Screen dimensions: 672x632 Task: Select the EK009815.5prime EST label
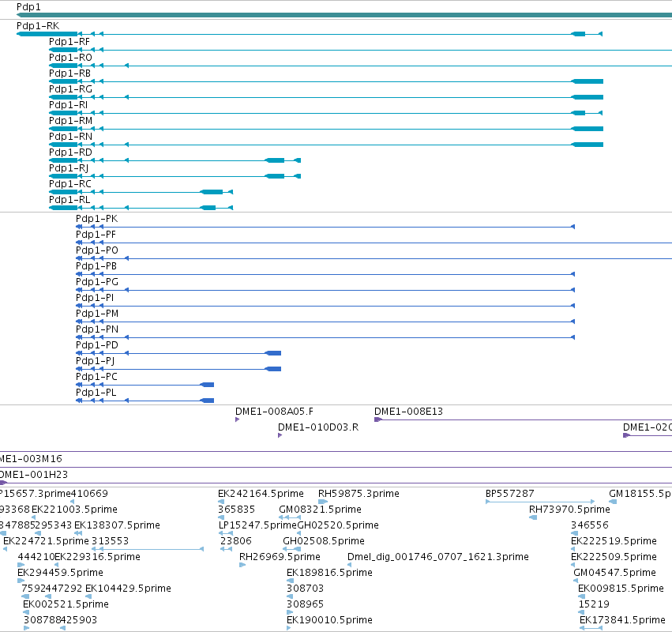pos(621,589)
